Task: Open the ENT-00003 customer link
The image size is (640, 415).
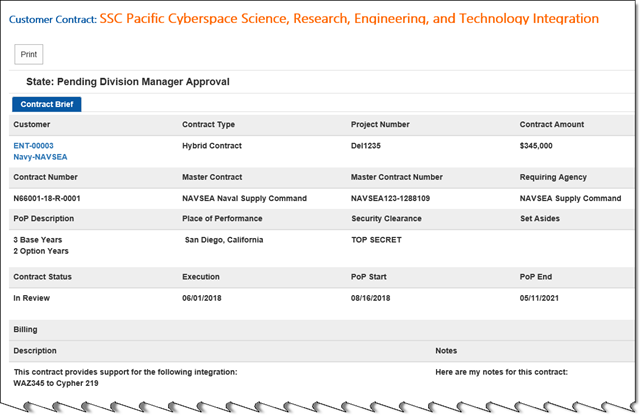Action: [x=33, y=146]
